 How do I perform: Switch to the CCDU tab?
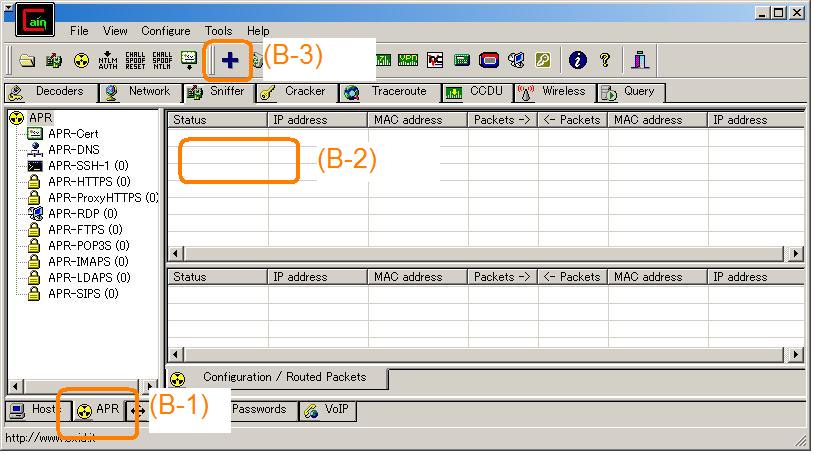477,92
